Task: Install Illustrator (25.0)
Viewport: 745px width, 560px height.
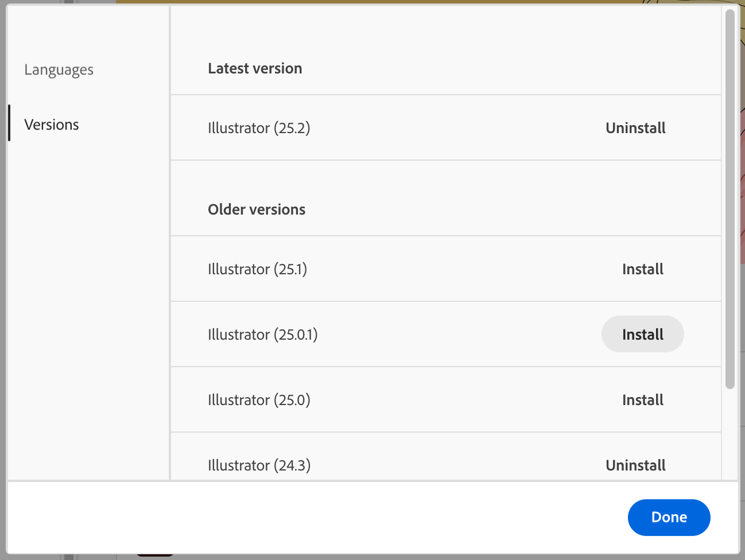Action: [643, 400]
